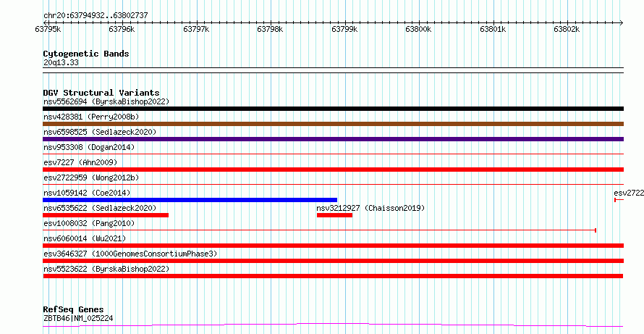Click the 63801k ruler tick label

493,29
